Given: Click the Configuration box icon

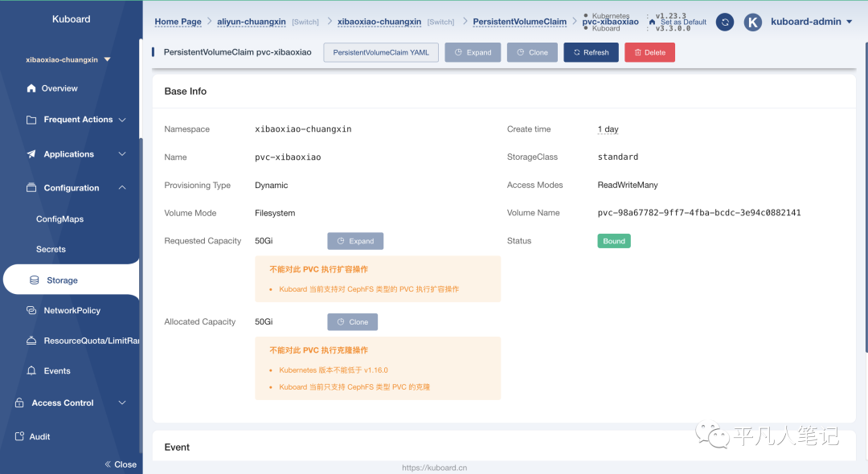Looking at the screenshot, I should (31, 188).
